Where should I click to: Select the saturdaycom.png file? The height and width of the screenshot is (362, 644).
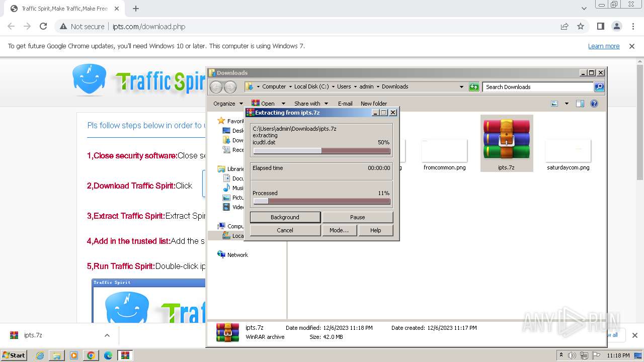pyautogui.click(x=568, y=155)
